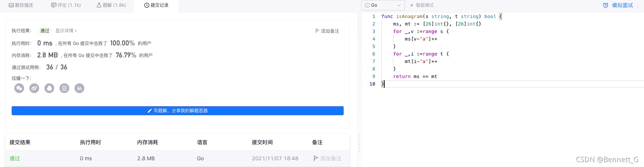Open the 评论 (1.1k) tab

[x=66, y=5]
